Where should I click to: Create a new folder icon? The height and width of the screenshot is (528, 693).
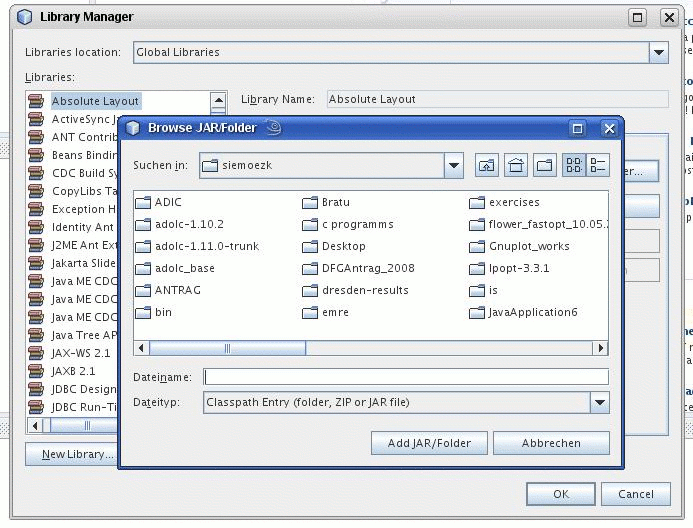(544, 165)
